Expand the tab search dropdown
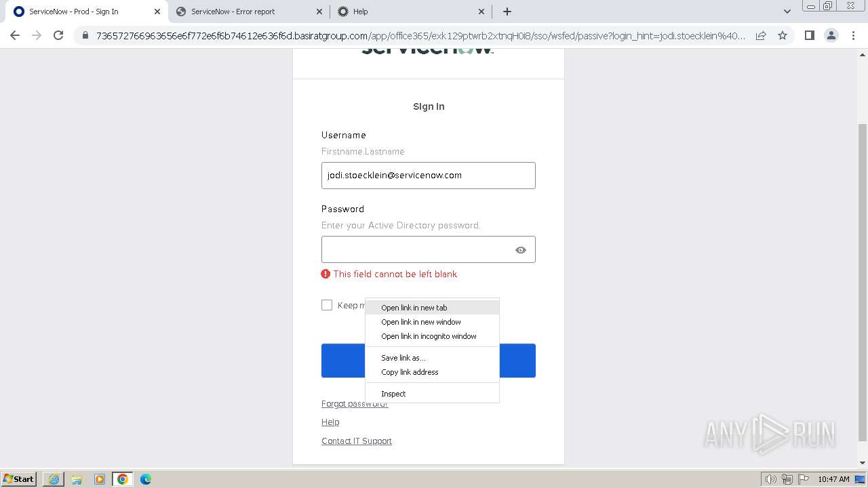The width and height of the screenshot is (868, 488). pyautogui.click(x=787, y=12)
